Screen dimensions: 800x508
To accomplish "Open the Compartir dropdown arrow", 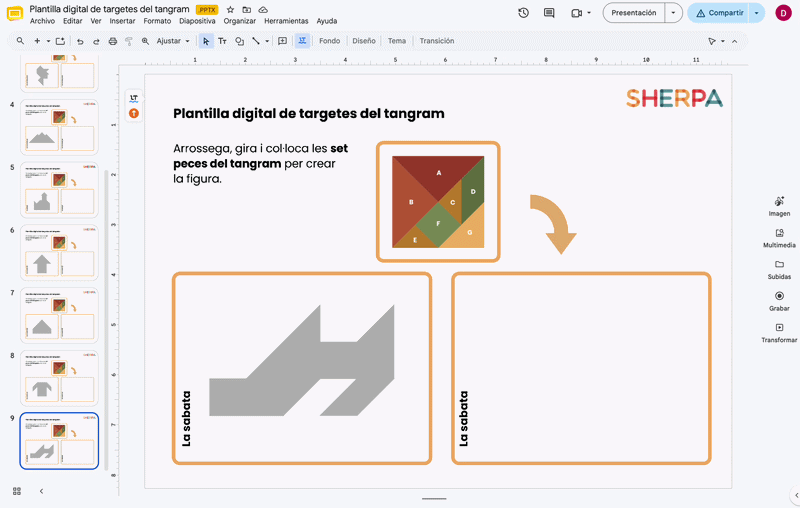I will 757,13.
